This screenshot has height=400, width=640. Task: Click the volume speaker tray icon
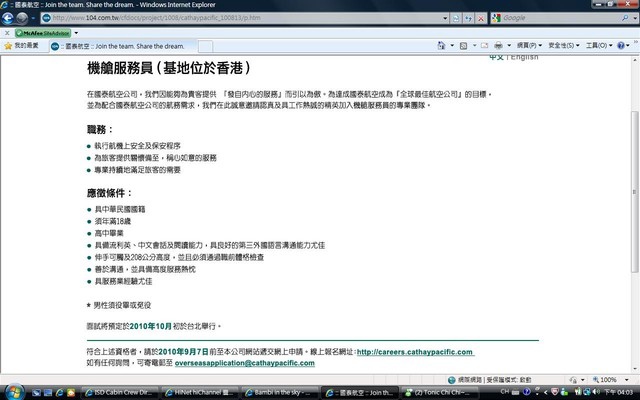596,392
